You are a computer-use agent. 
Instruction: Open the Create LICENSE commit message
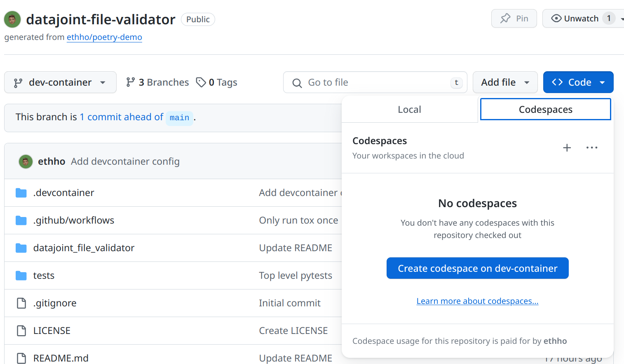[293, 331]
